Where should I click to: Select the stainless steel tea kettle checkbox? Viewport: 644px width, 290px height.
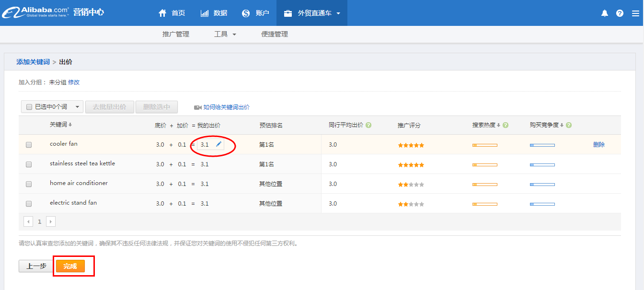28,164
